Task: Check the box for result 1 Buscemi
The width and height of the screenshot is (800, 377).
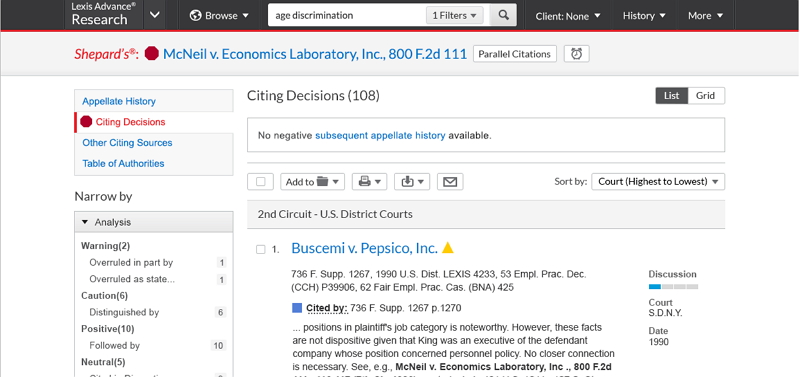Action: (261, 249)
